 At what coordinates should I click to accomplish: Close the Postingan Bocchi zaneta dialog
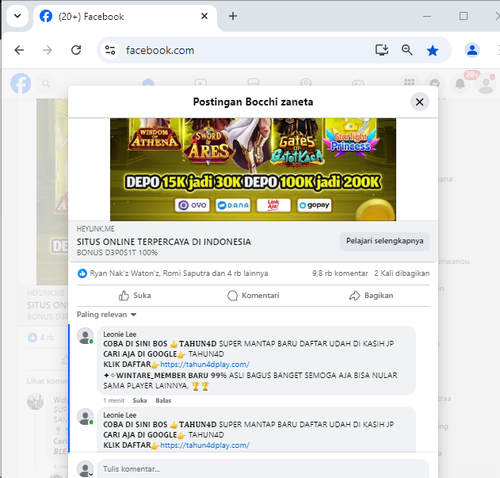point(420,102)
